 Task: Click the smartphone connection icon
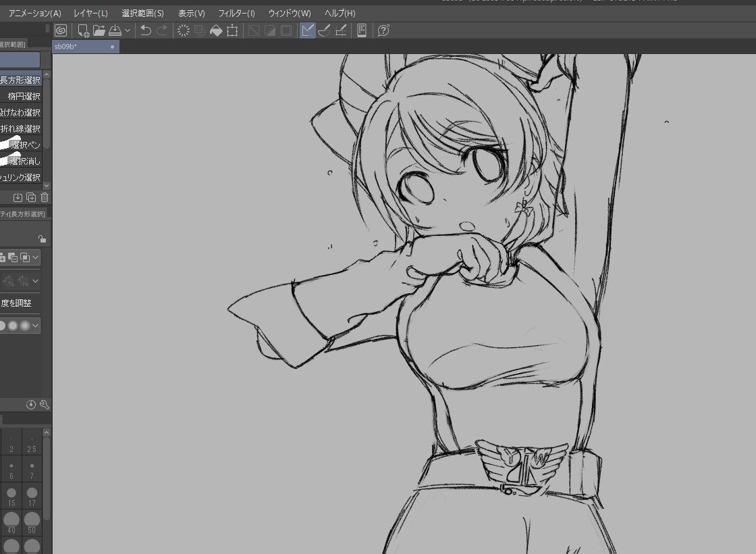(362, 31)
